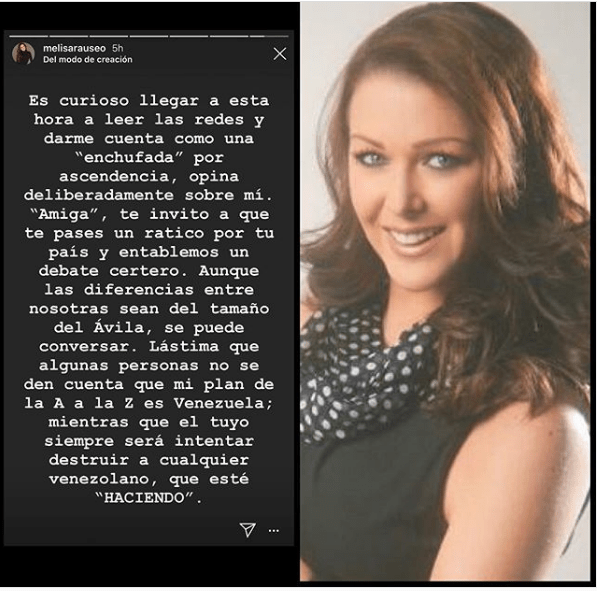597x591 pixels.
Task: Open the three-dot more options menu
Action: coord(274,530)
